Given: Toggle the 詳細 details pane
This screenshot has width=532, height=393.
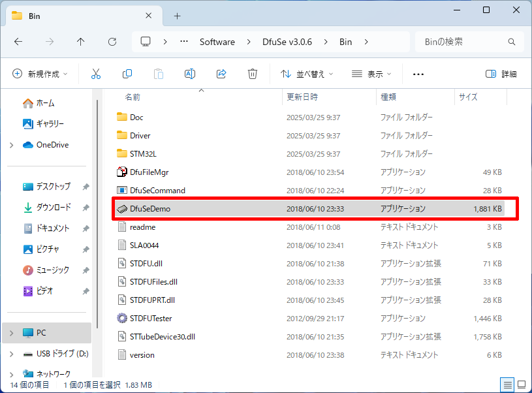Looking at the screenshot, I should [x=501, y=74].
